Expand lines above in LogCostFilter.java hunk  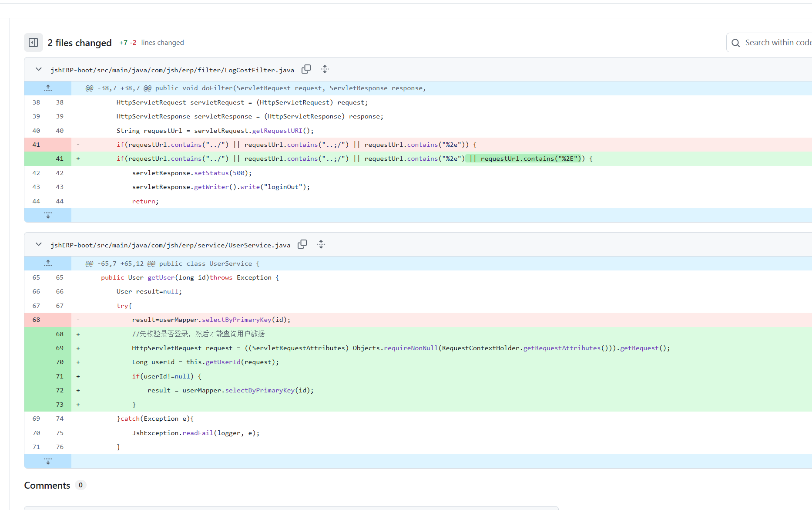48,88
